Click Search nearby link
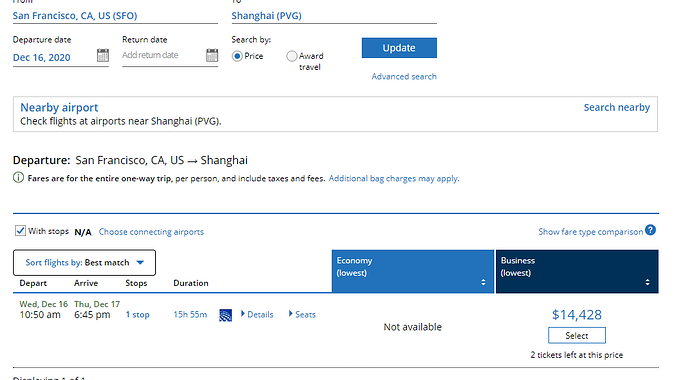690x380 pixels. click(617, 107)
